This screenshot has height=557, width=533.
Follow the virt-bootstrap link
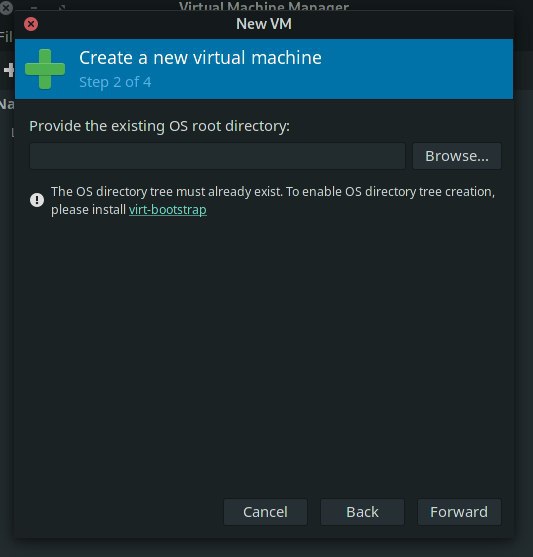(167, 210)
